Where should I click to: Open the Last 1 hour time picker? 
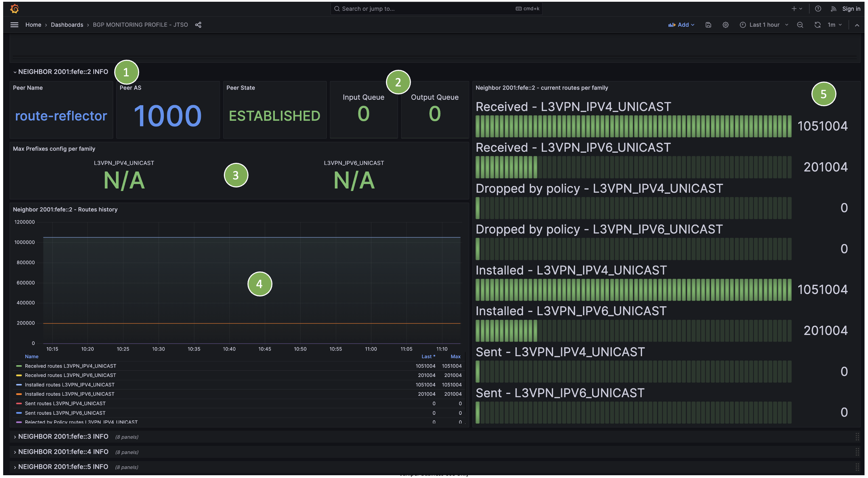764,25
